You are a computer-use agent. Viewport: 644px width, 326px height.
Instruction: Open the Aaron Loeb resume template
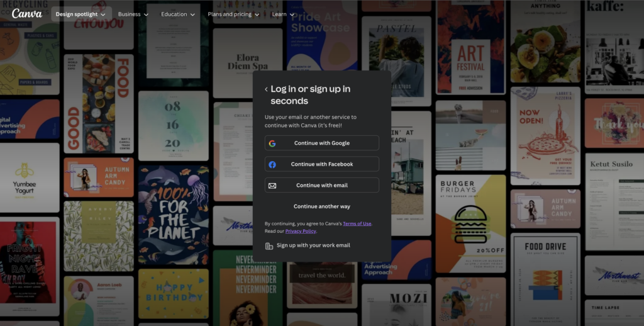click(x=99, y=301)
